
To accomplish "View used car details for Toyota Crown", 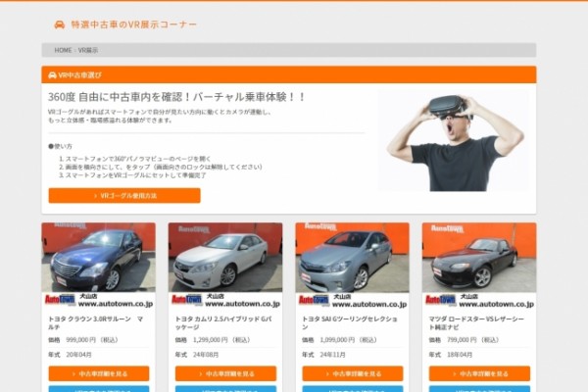I will (99, 373).
